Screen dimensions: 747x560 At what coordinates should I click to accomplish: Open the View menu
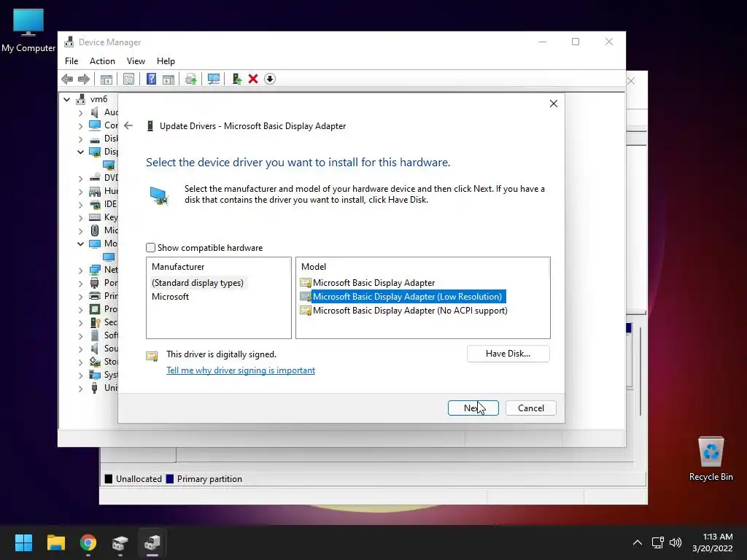[x=136, y=61]
